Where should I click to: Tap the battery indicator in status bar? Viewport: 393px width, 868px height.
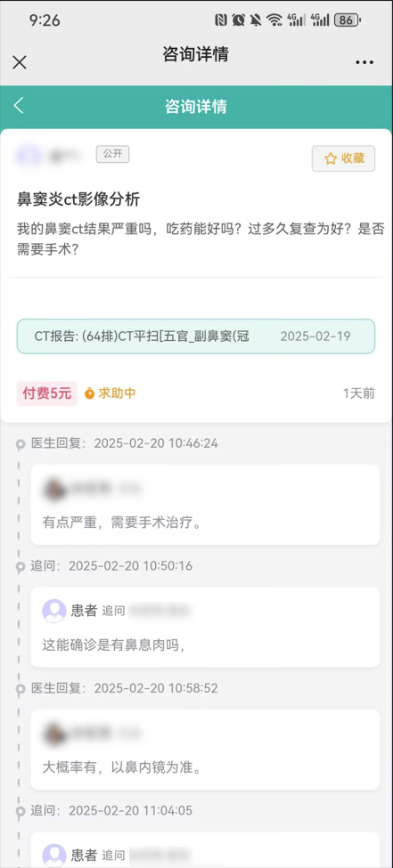point(348,20)
